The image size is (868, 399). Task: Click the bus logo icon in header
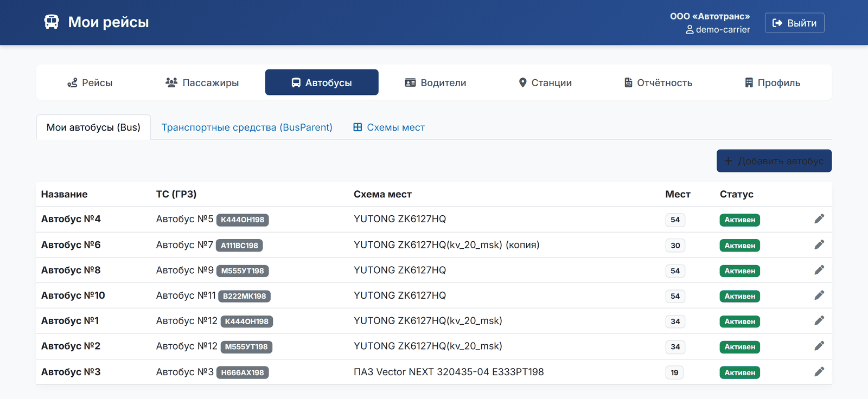tap(52, 22)
